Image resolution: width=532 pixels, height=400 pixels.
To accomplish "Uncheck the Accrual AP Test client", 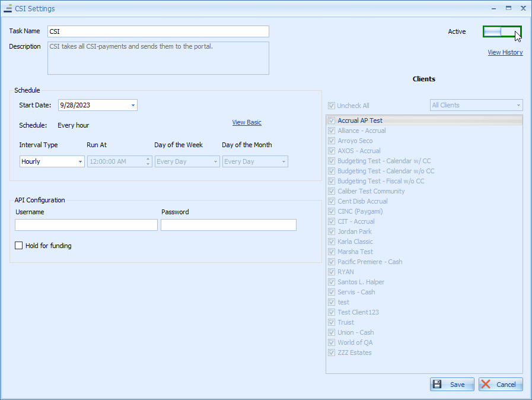I will (331, 120).
